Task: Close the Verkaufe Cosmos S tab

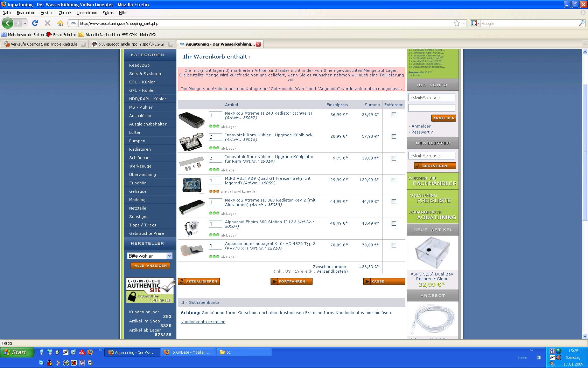Action: pyautogui.click(x=83, y=44)
